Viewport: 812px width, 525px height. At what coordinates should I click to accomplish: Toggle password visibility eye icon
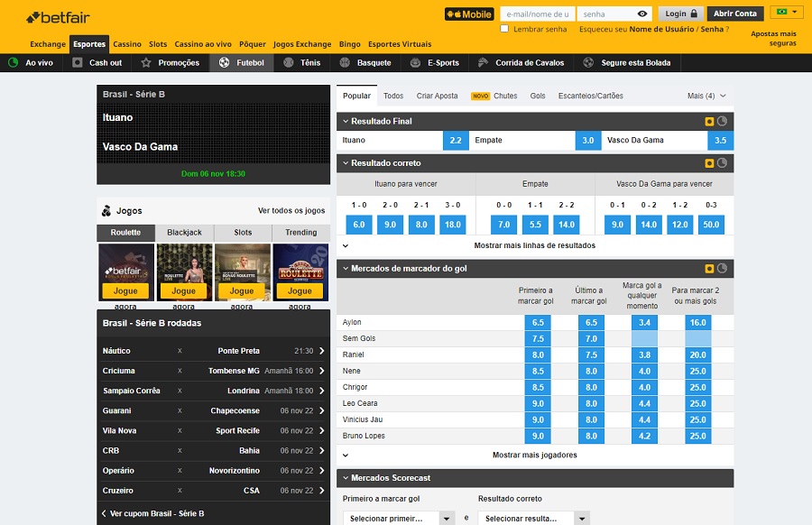pyautogui.click(x=642, y=14)
